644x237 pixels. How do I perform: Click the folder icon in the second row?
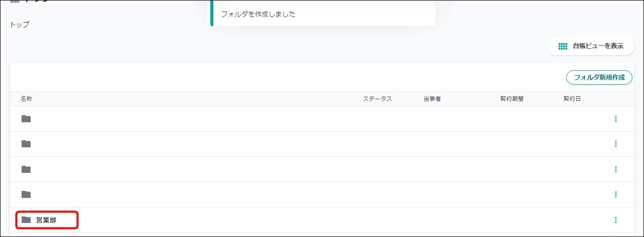[x=26, y=144]
